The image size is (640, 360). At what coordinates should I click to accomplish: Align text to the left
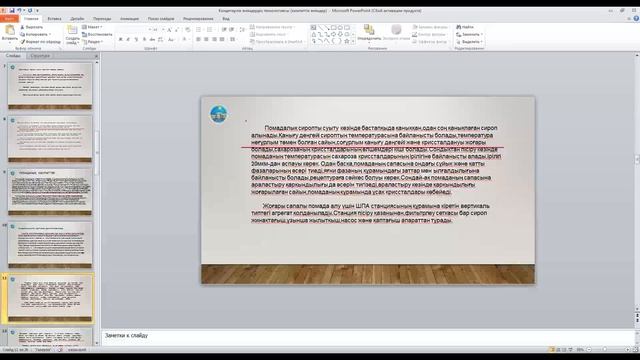coord(198,40)
